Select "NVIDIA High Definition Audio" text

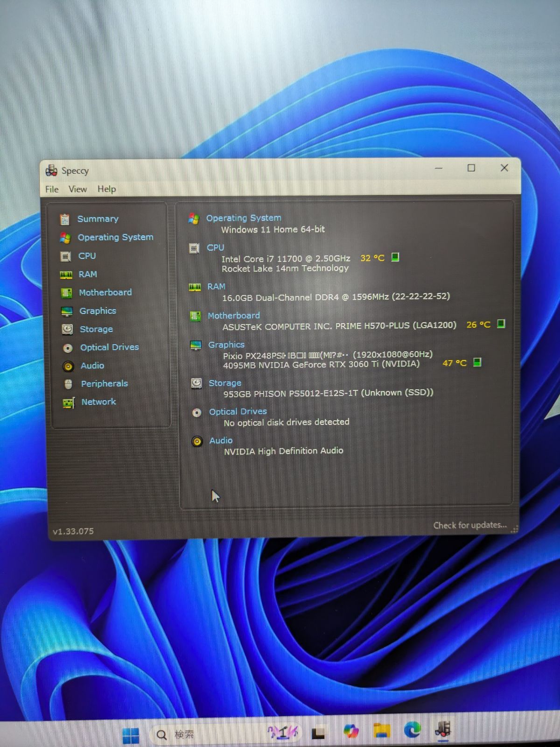tap(284, 451)
